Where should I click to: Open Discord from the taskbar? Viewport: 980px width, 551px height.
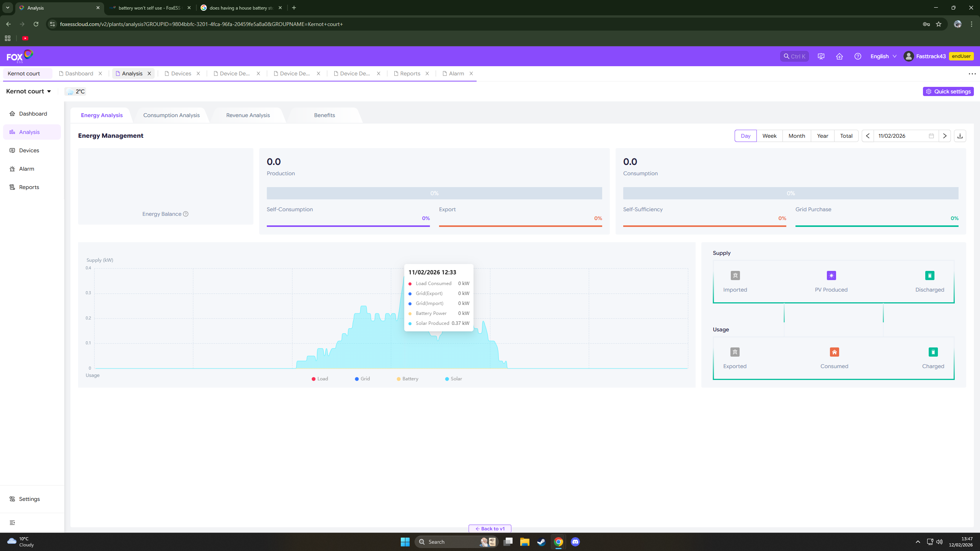pyautogui.click(x=575, y=542)
